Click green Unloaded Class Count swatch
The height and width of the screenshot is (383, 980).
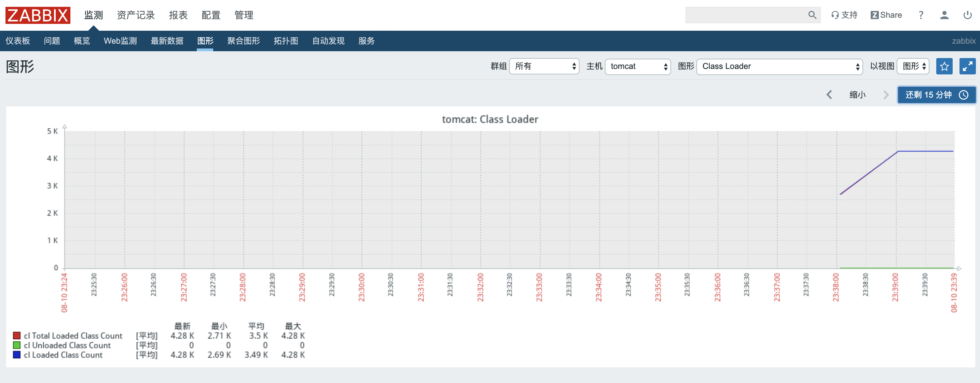point(17,345)
